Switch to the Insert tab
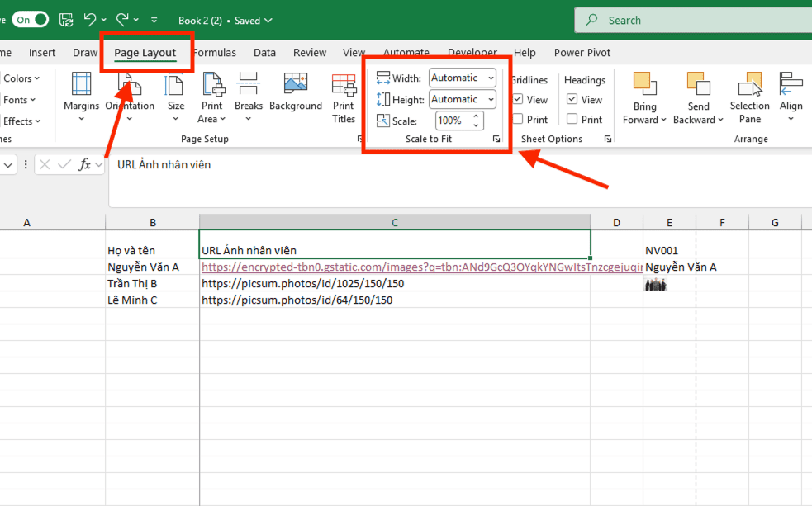Screen dimensions: 812x506 (42, 53)
